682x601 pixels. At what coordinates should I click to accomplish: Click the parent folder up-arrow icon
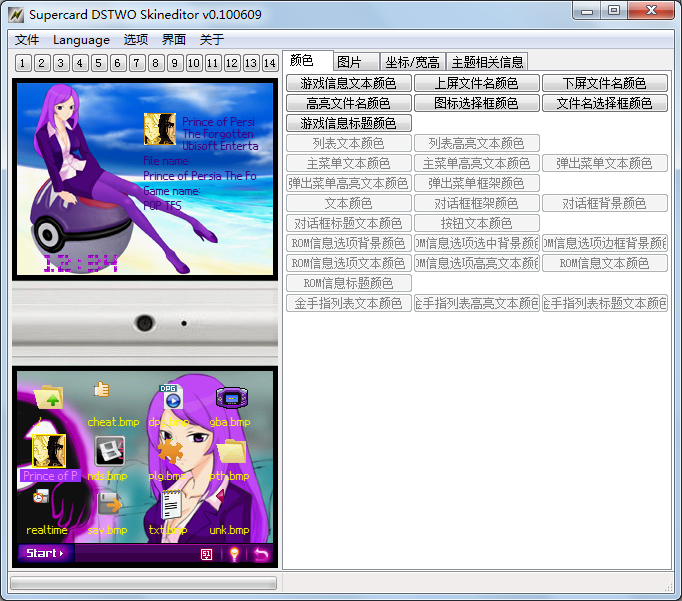pos(48,397)
